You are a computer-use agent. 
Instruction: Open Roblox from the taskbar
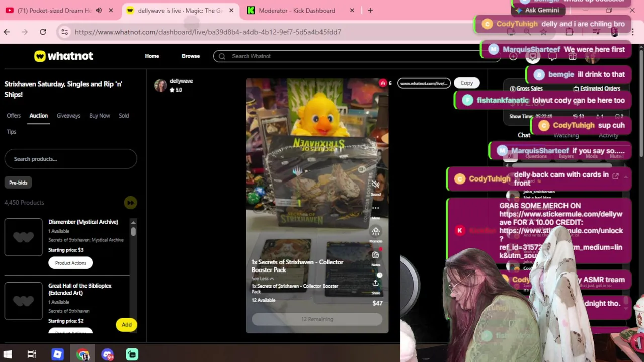coord(57,354)
